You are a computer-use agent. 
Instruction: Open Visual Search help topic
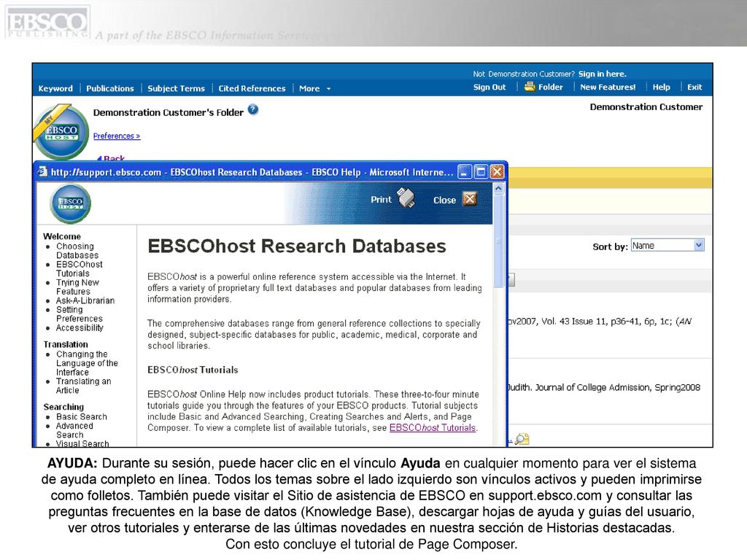coord(82,443)
